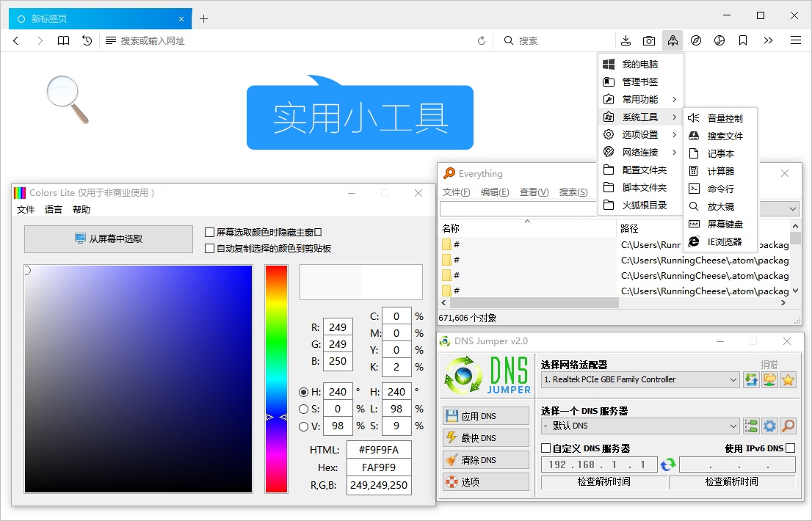This screenshot has height=521, width=812.
Task: Refresh network adapters in DNS Jumper
Action: [x=750, y=380]
